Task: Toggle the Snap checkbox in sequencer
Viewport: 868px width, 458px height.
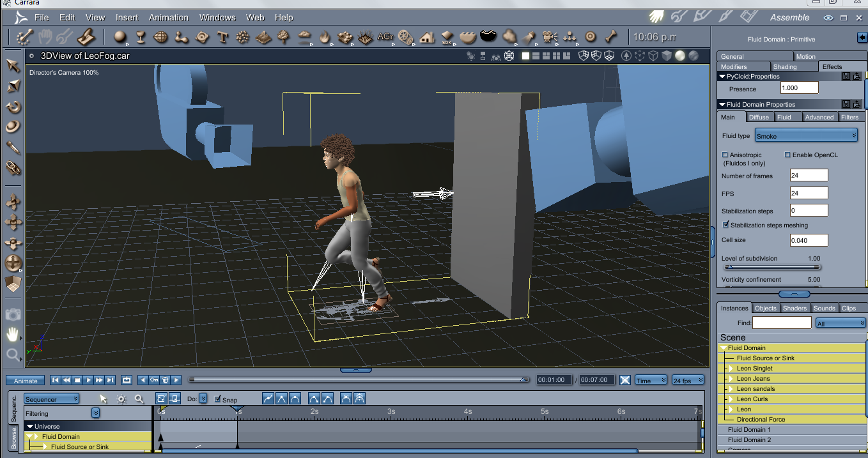Action: point(218,399)
